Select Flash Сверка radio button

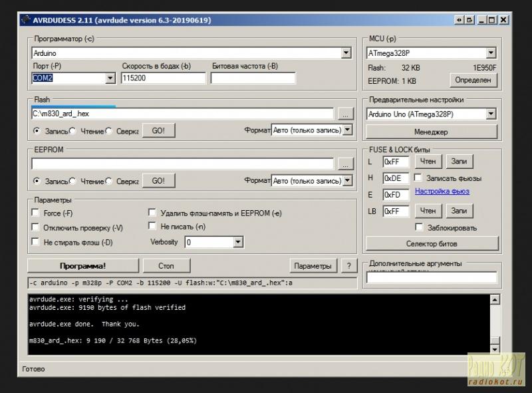tap(108, 131)
